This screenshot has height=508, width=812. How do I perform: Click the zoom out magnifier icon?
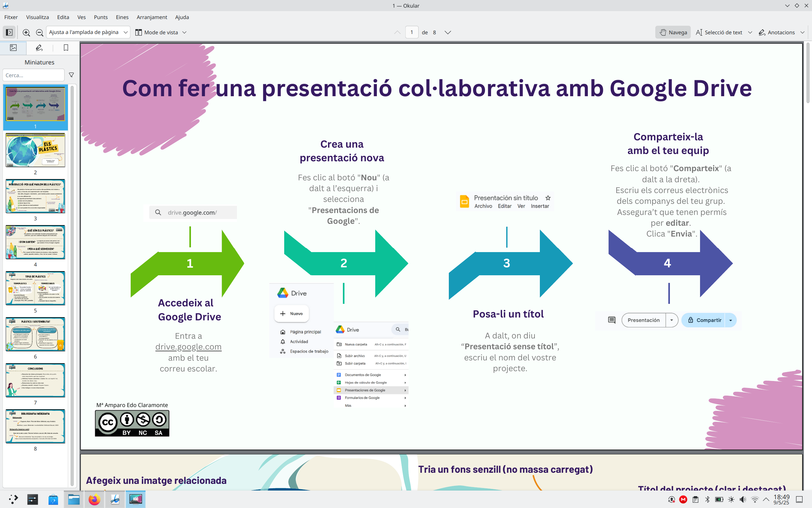pos(40,32)
